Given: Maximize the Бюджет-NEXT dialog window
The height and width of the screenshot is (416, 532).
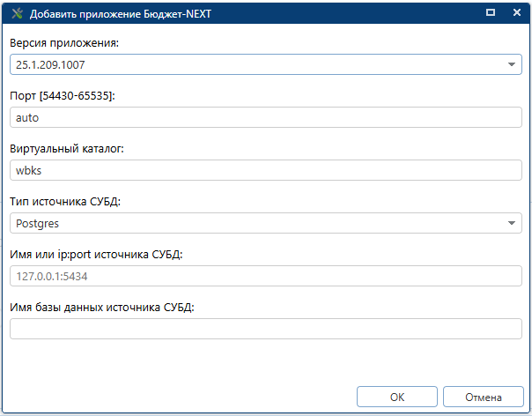Looking at the screenshot, I should [490, 13].
